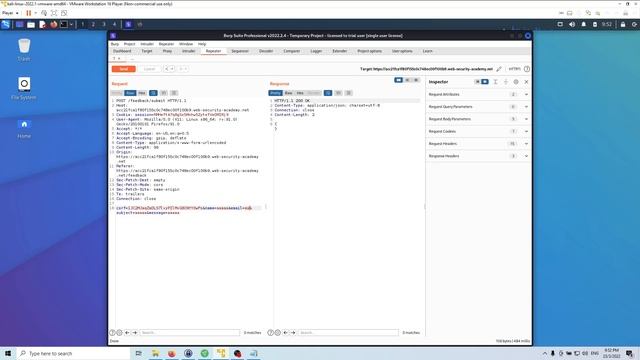Open the Project options tab
This screenshot has height=360, width=640.
[370, 51]
